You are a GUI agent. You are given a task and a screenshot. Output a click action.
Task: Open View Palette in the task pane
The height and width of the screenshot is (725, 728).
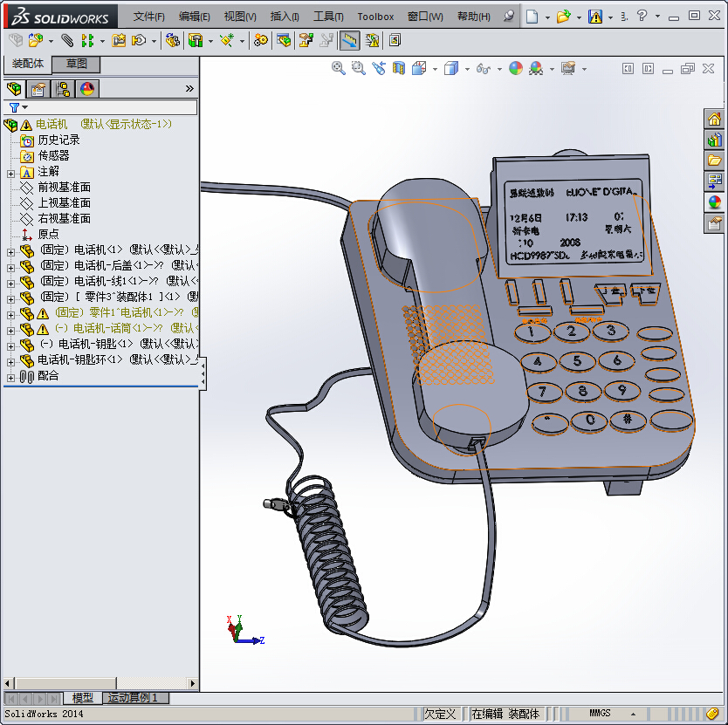[x=714, y=182]
